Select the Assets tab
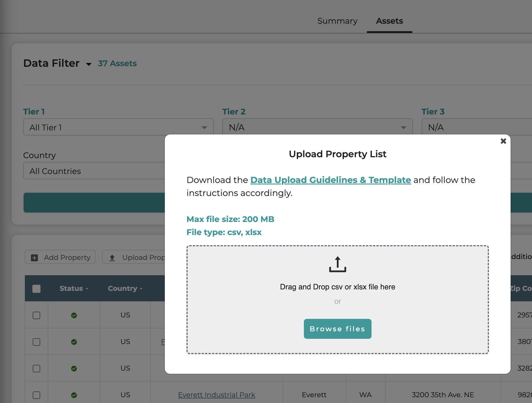Screen dimensions: 532x403 (x=389, y=21)
